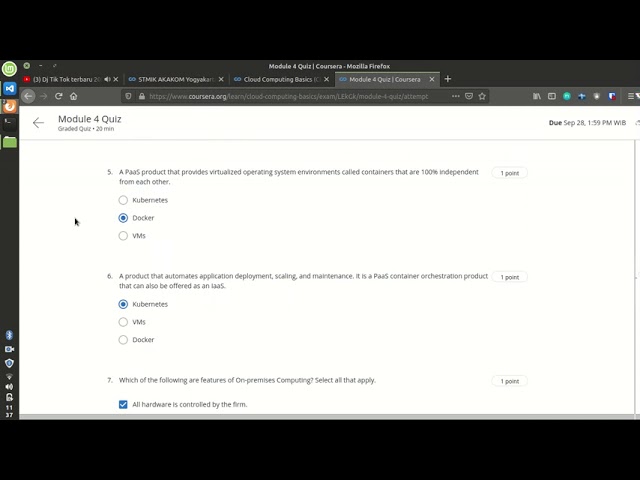Save the page to Pocket
The image size is (640, 480).
coord(469,96)
